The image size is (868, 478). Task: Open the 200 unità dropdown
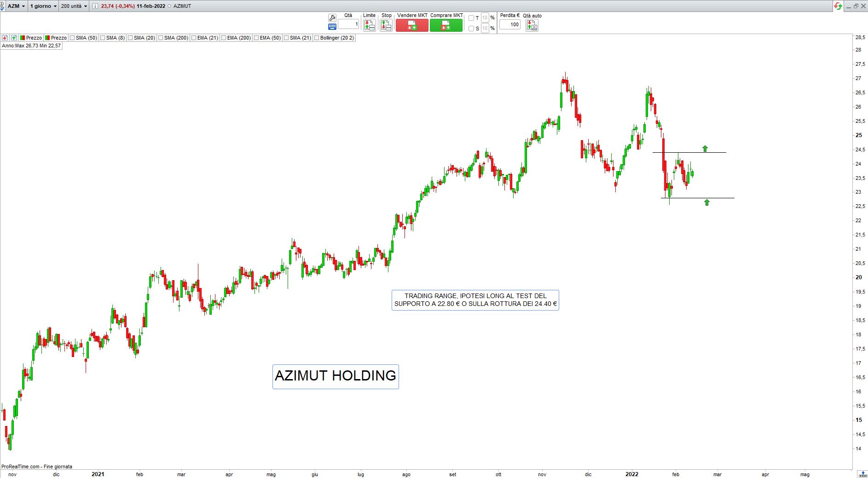pos(74,6)
